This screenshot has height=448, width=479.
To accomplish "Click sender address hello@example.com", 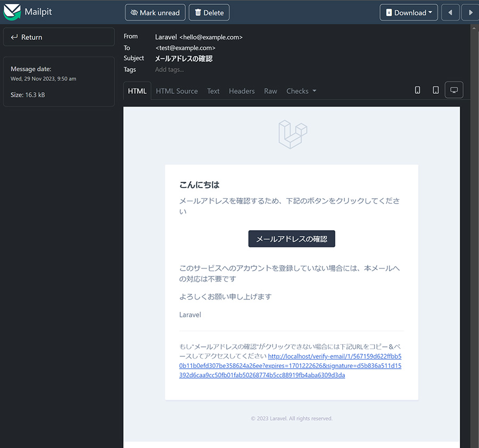I will 211,37.
